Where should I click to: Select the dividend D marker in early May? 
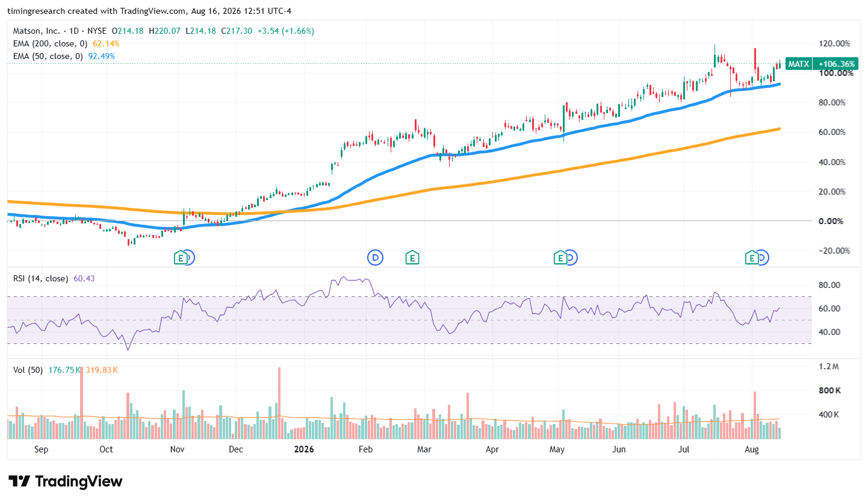[571, 258]
